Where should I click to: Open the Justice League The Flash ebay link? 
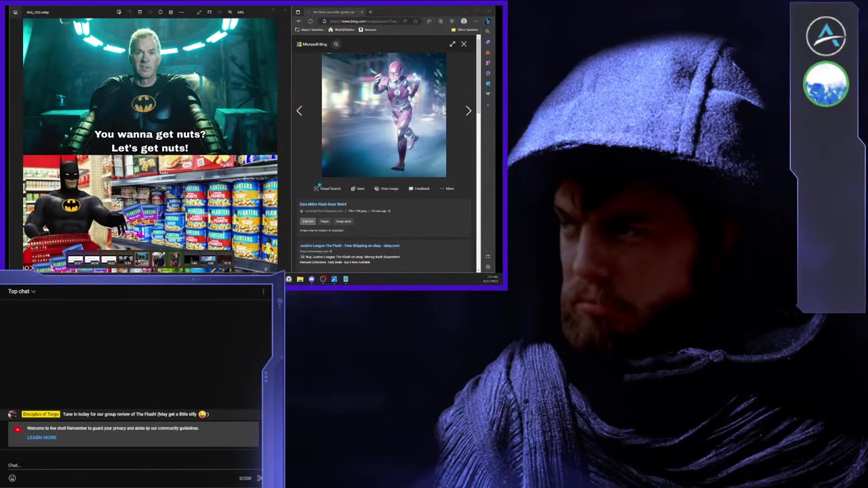[x=349, y=245]
